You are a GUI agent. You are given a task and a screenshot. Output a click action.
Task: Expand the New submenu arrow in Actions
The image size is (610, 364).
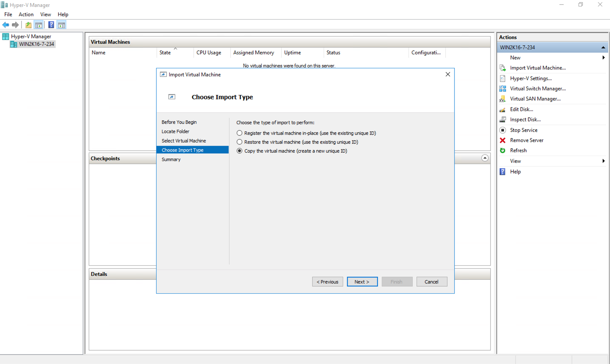tap(603, 58)
